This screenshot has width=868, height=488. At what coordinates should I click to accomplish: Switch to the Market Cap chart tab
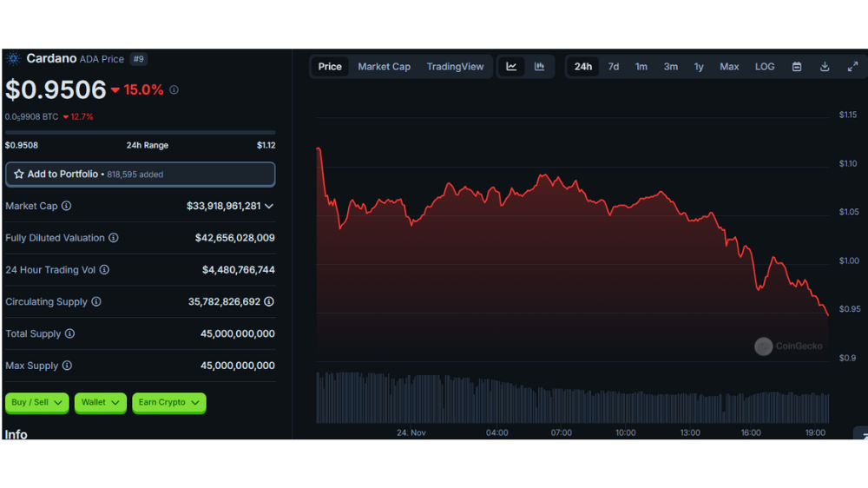point(385,67)
